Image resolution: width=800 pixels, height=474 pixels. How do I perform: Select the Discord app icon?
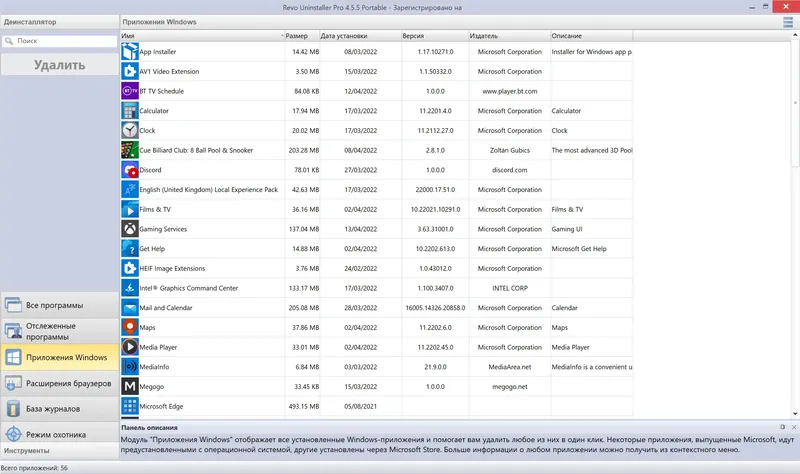[130, 170]
